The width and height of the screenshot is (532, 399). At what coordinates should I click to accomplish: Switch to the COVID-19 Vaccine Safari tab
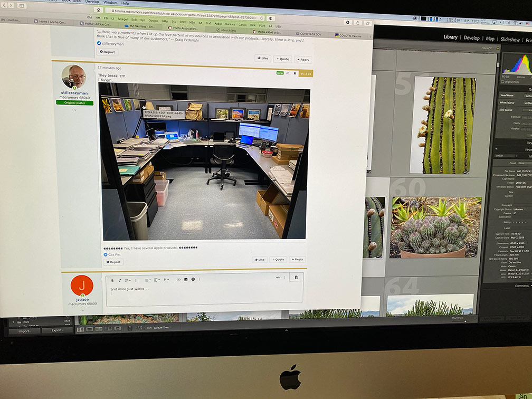[x=350, y=35]
